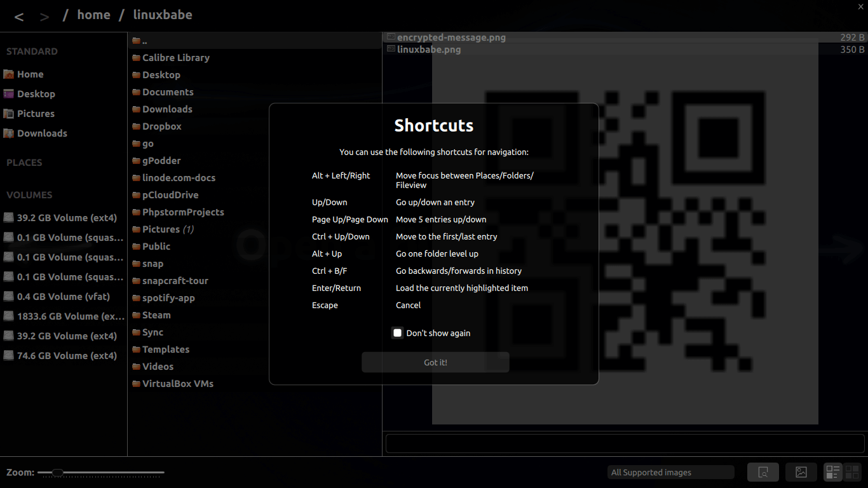Enable the Don't show again checkbox

pyautogui.click(x=398, y=333)
